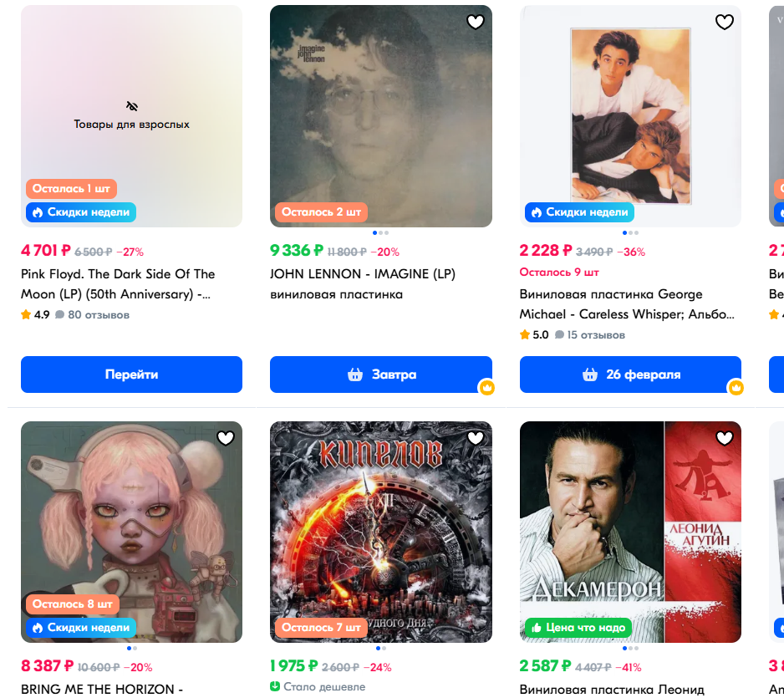Click the green Стало дешевле arrow icon
784x698 pixels.
tap(275, 687)
